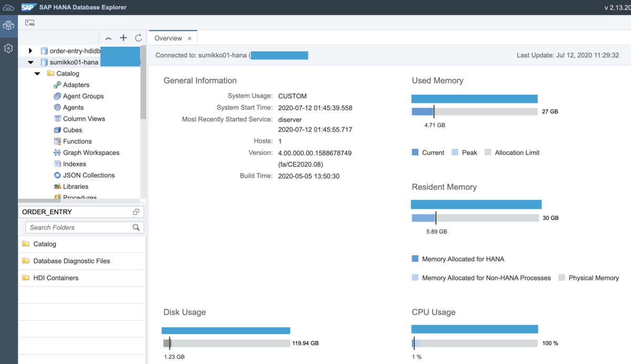The width and height of the screenshot is (631, 364).
Task: Click the Agent Groups icon
Action: pyautogui.click(x=57, y=96)
